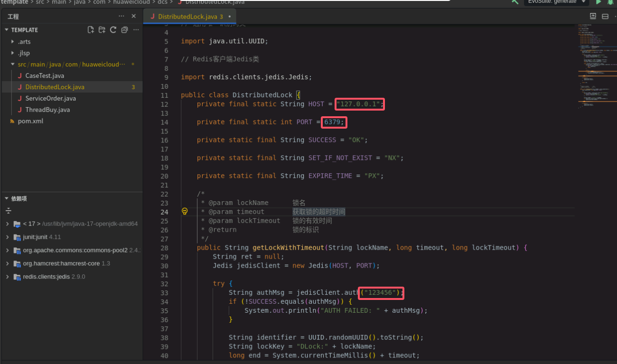Screen dimensions: 617x364
Task: Collapse the src/main/java/com/huaweicloud folder
Action: (12, 64)
